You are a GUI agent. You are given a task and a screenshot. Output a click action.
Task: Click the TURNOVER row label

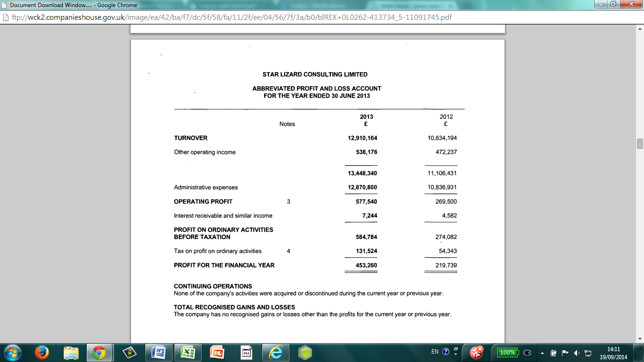pyautogui.click(x=190, y=138)
